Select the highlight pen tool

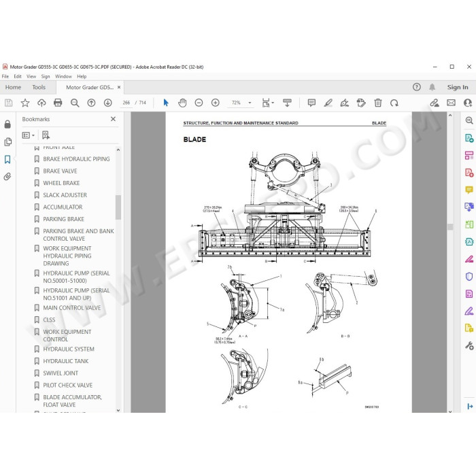coord(328,103)
